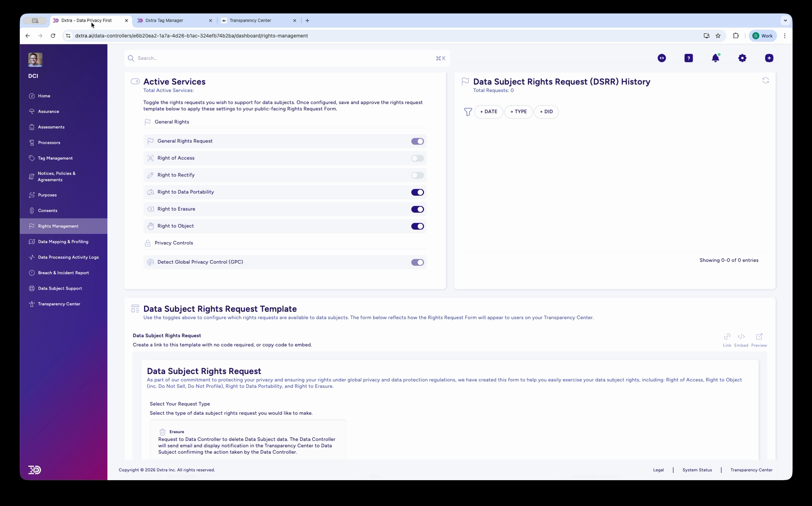Open Data Mapping & Profiling page
812x506 pixels.
click(x=63, y=241)
